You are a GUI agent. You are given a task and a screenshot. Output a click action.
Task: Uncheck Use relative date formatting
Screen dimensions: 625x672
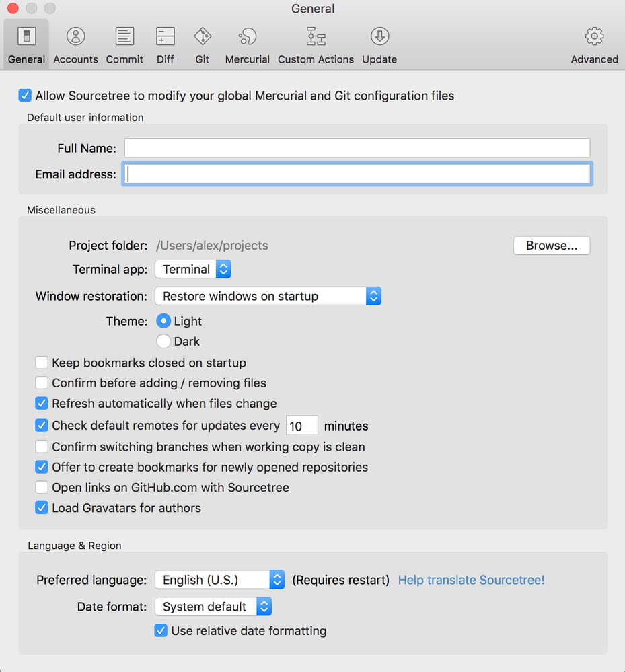tap(161, 630)
